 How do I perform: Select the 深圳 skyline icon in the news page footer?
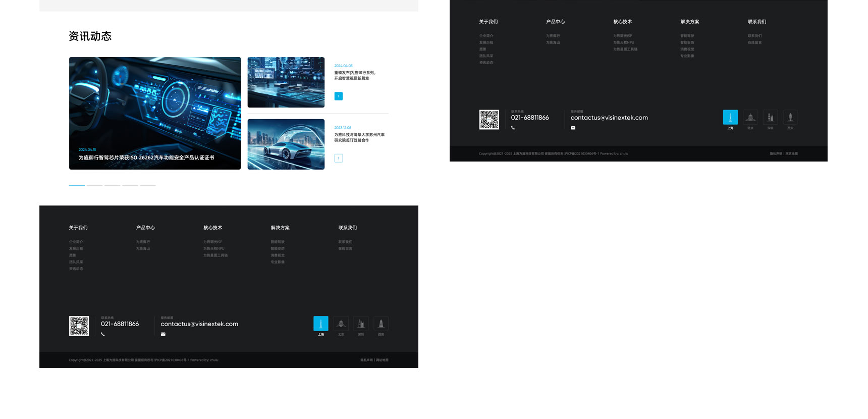pyautogui.click(x=361, y=324)
